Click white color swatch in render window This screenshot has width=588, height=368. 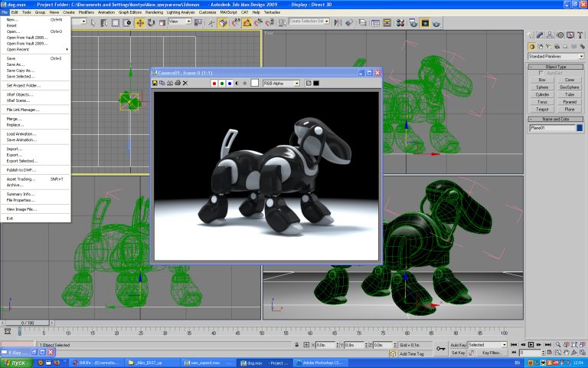point(255,83)
